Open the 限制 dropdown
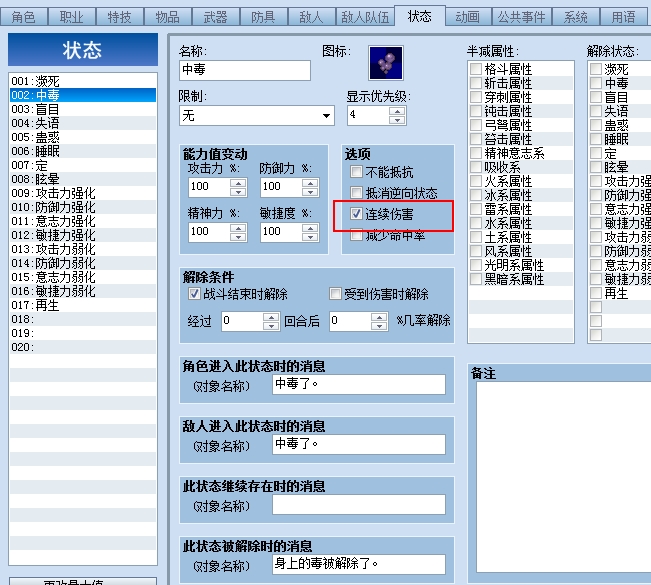 point(327,115)
